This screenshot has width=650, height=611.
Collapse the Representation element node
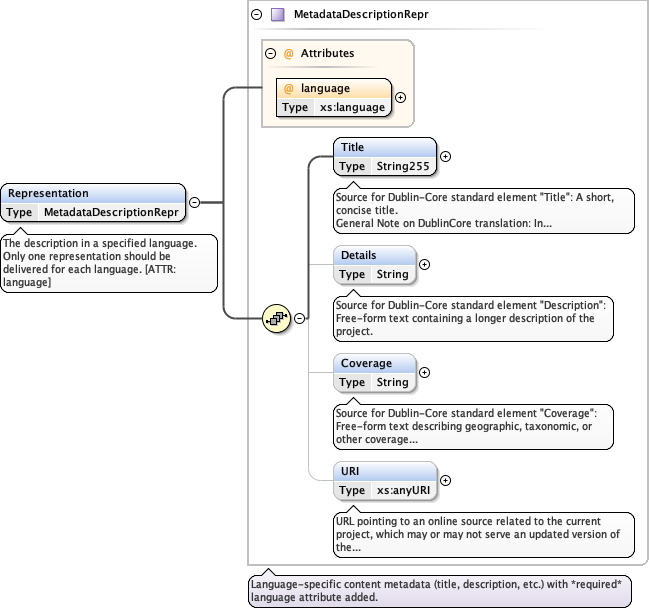194,202
